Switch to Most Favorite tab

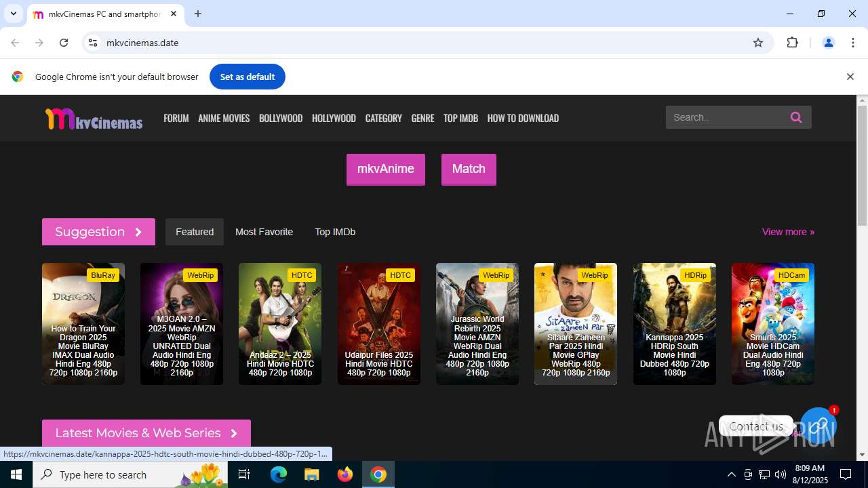[264, 232]
